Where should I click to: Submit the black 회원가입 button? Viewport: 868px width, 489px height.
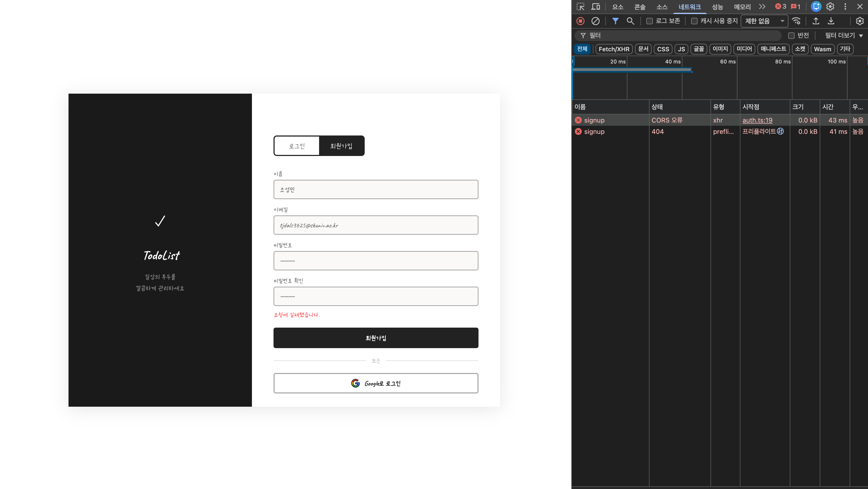click(x=376, y=338)
